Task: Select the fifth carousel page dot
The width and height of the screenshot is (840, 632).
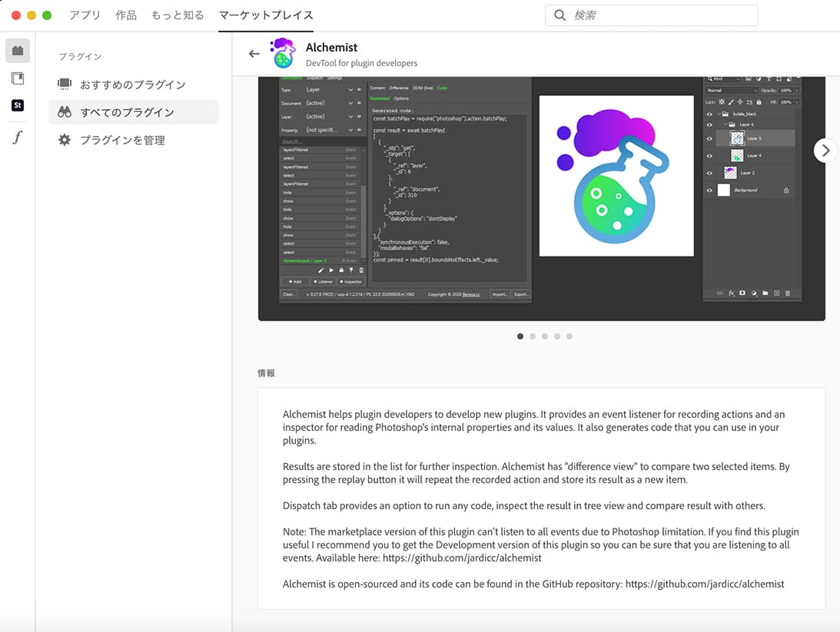Action: 569,336
